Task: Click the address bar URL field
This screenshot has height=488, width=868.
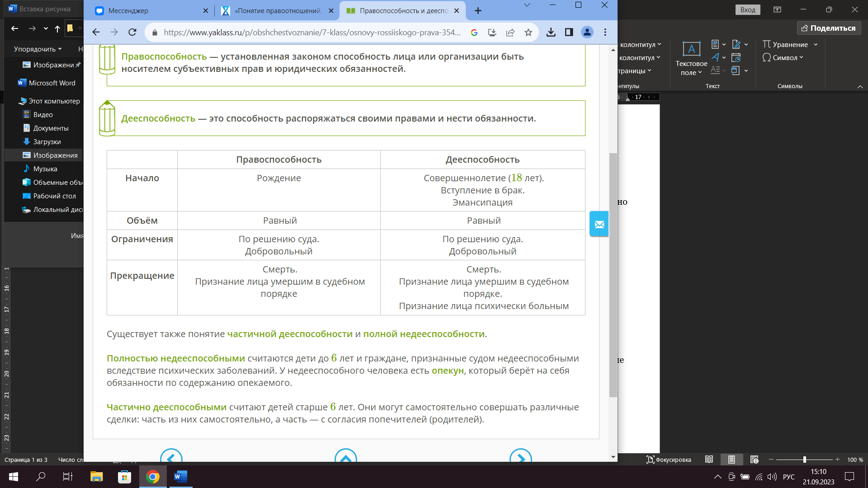Action: [x=312, y=32]
